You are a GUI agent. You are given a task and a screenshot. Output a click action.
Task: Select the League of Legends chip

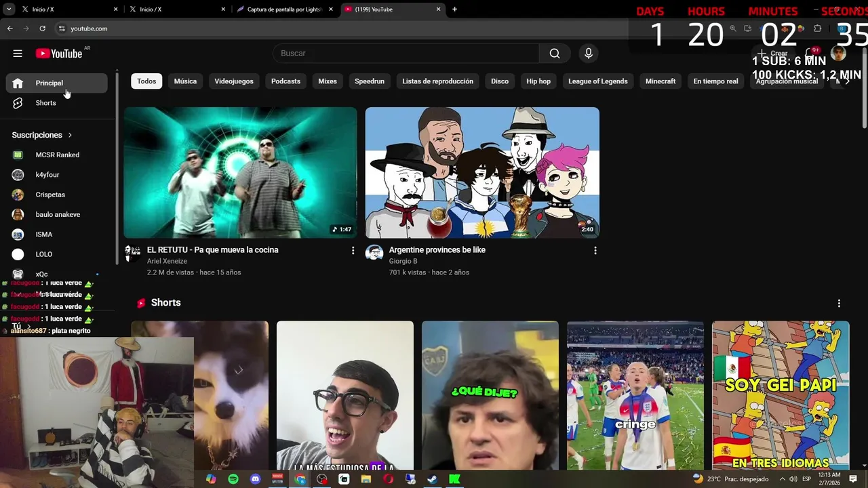(598, 81)
